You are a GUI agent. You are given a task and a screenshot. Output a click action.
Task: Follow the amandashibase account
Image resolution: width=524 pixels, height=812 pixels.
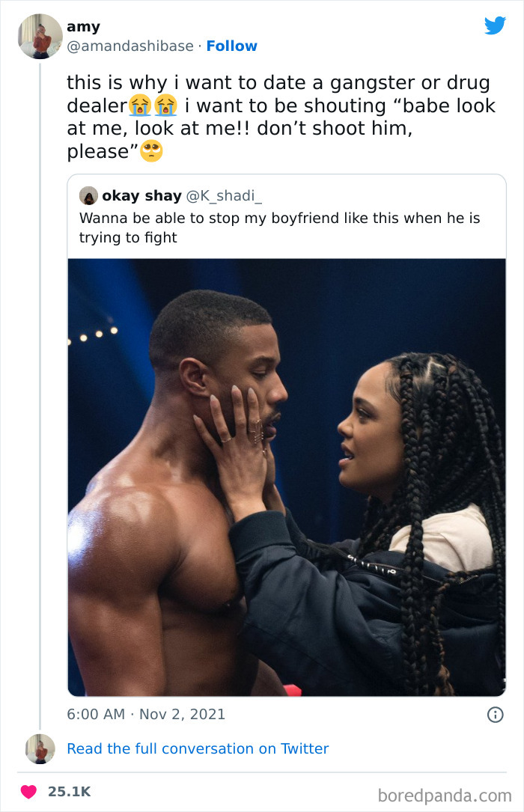click(231, 46)
